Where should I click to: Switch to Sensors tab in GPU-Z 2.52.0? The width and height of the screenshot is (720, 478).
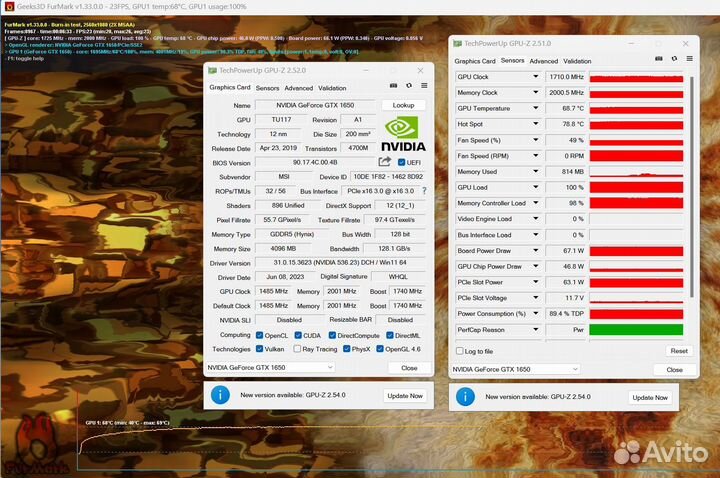(267, 88)
